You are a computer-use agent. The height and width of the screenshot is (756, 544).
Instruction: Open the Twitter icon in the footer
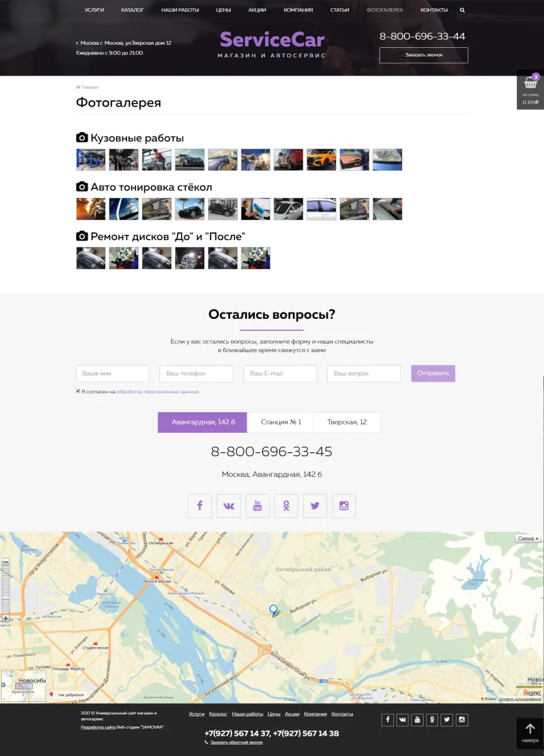tap(447, 719)
